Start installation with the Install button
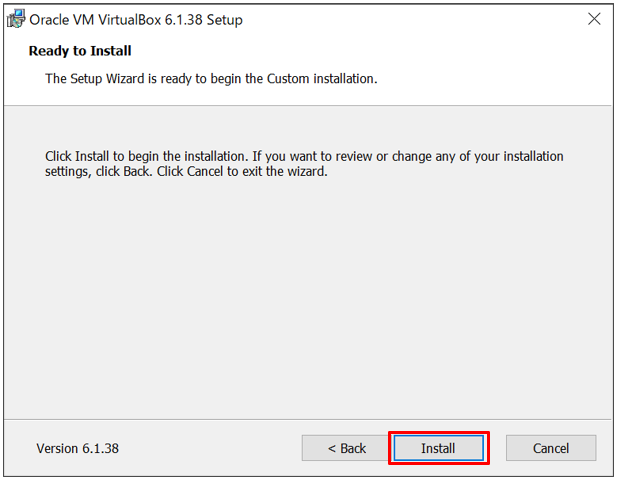The height and width of the screenshot is (480, 618). coord(438,448)
